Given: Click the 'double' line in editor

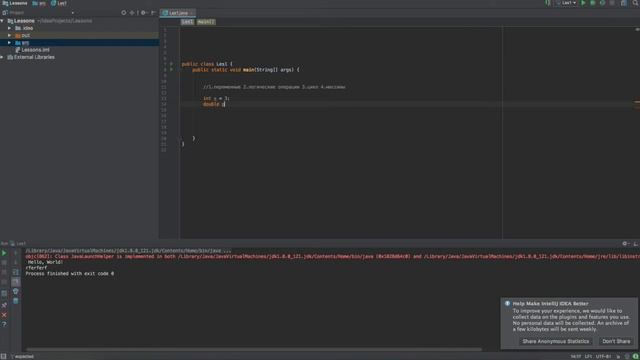Looking at the screenshot, I should click(214, 104).
